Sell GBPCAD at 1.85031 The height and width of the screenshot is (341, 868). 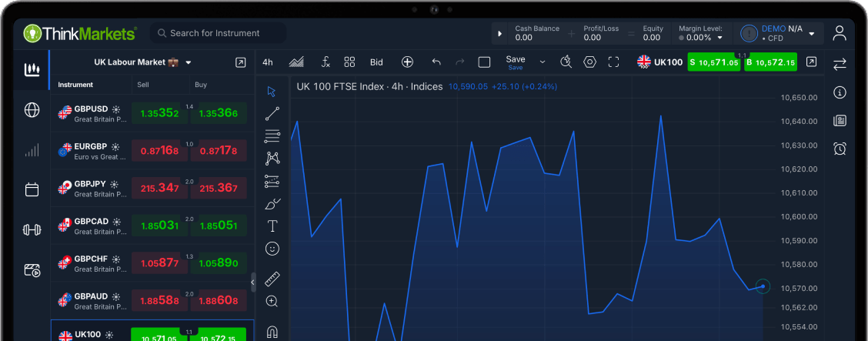tap(160, 226)
